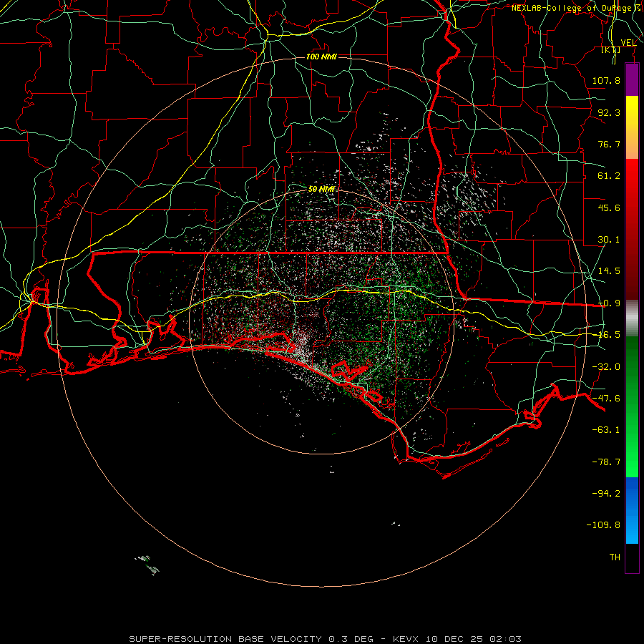The image size is (644, 644).
Task: Click the -63.1 velocity scale value
Action: [606, 430]
